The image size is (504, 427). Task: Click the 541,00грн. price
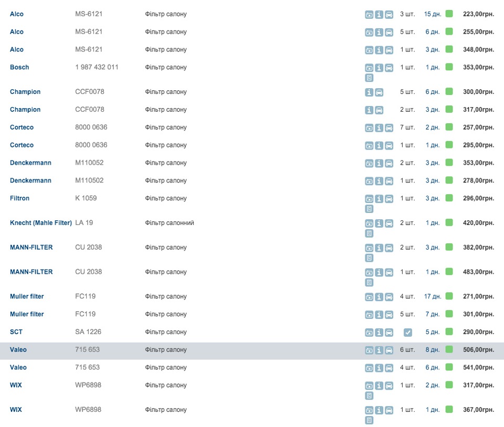tap(478, 367)
